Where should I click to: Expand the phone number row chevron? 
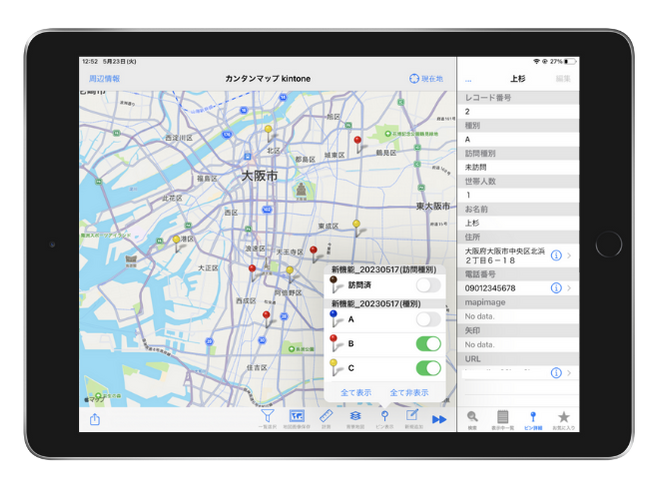click(570, 288)
